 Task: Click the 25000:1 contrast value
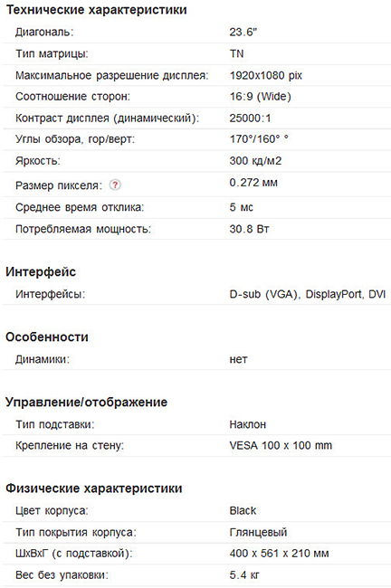click(x=250, y=119)
